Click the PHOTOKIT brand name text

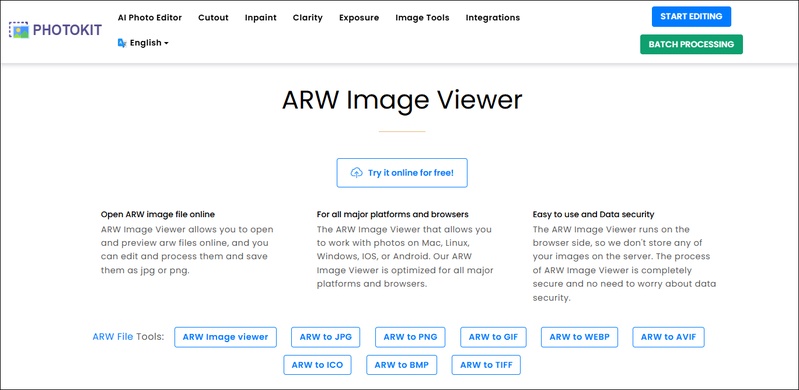click(x=67, y=30)
